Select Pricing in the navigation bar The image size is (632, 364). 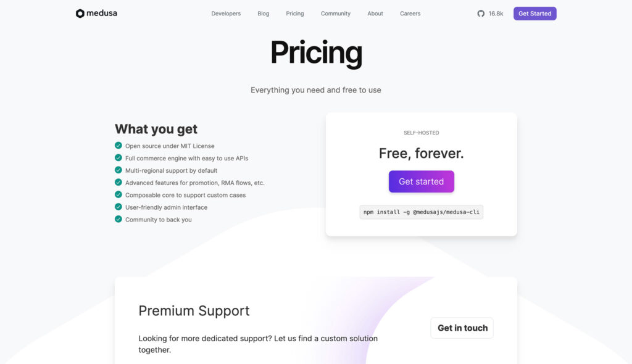coord(295,14)
